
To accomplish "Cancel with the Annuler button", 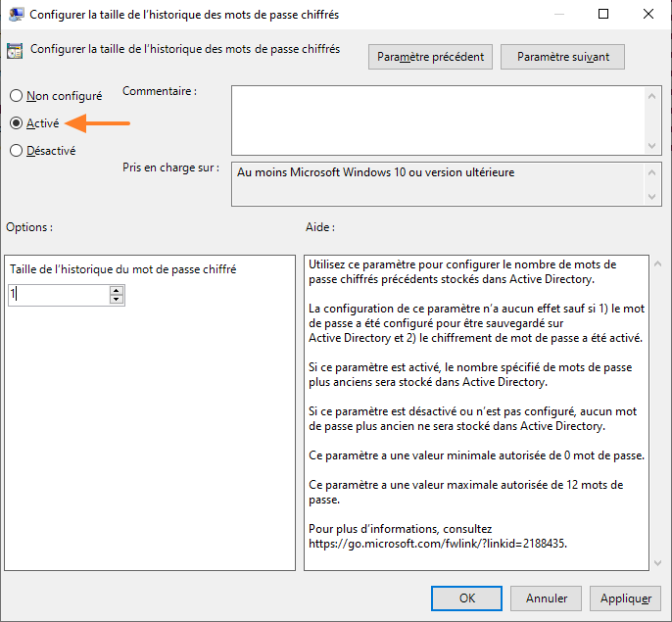I will (x=546, y=598).
